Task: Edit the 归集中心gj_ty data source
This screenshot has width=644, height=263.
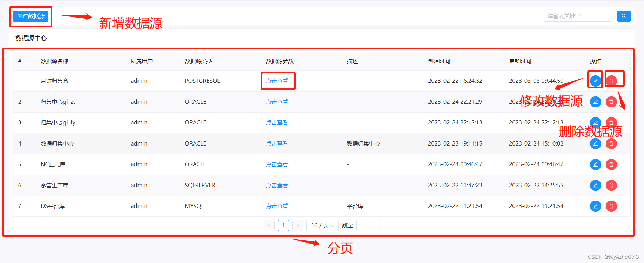Action: coord(595,122)
